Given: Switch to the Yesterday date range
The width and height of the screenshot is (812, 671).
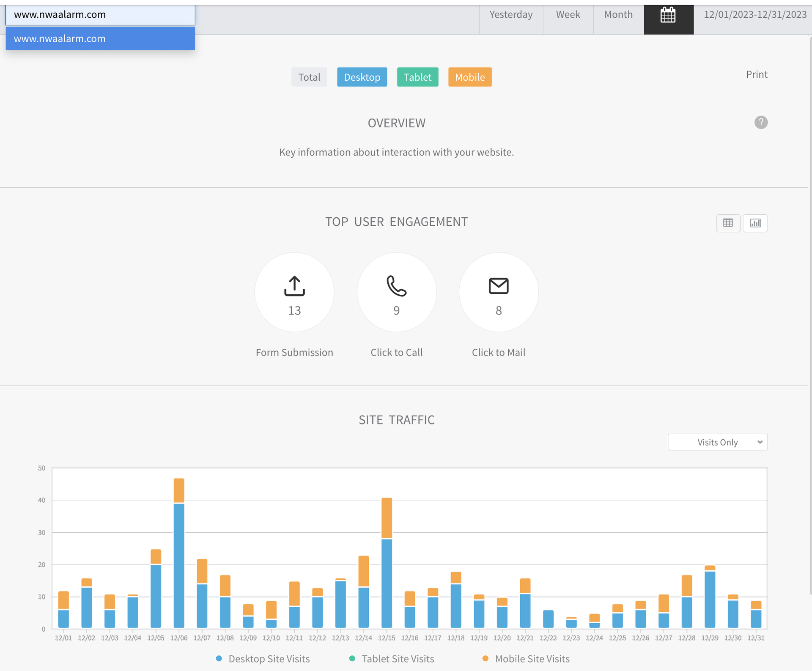Looking at the screenshot, I should pos(510,15).
